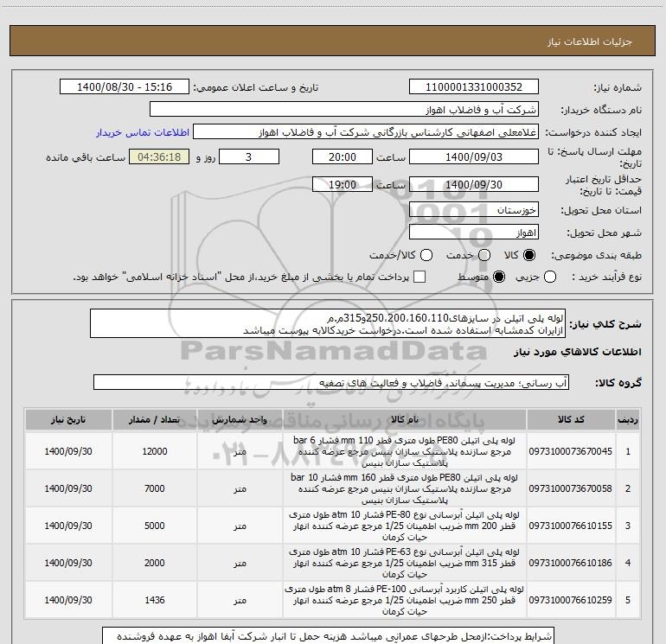Click quantity 1436 in row 5
The image size is (666, 644).
coord(155,600)
